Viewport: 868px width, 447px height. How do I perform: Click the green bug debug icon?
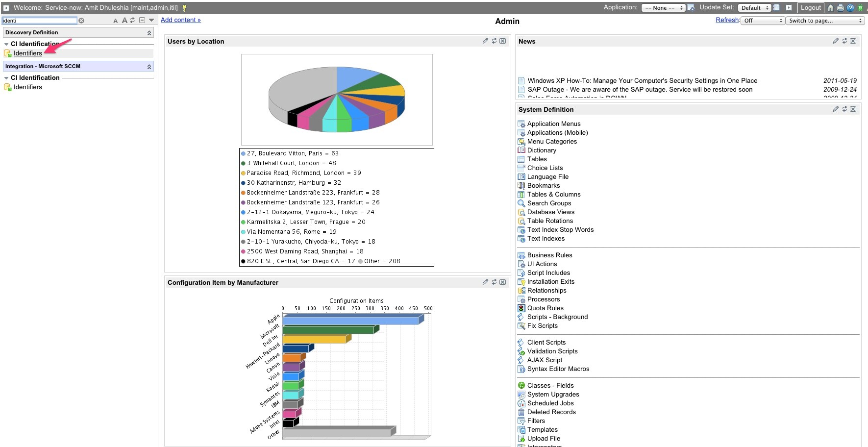coord(860,8)
